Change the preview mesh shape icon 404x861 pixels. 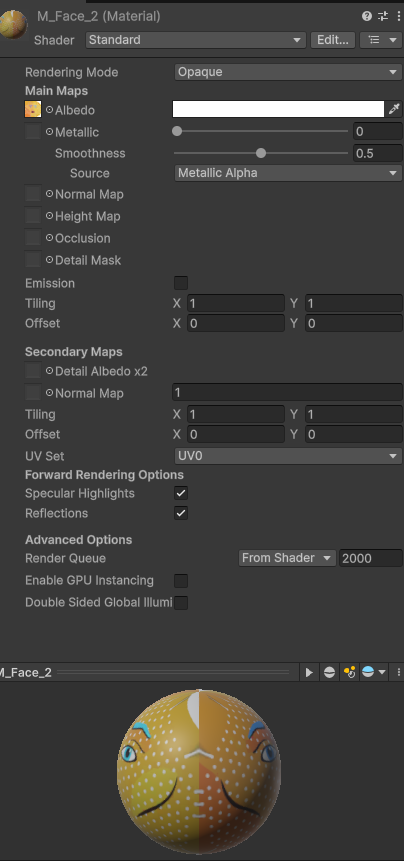point(329,672)
